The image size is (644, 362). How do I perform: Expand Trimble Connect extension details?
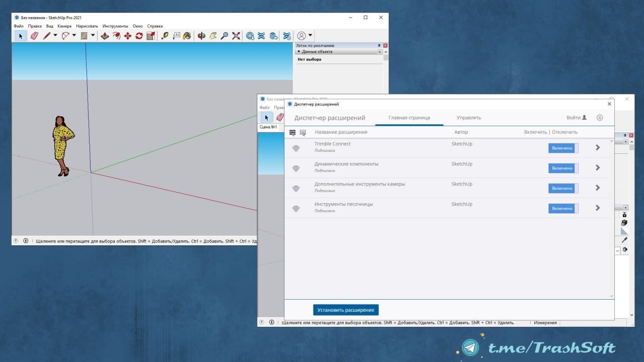point(598,147)
